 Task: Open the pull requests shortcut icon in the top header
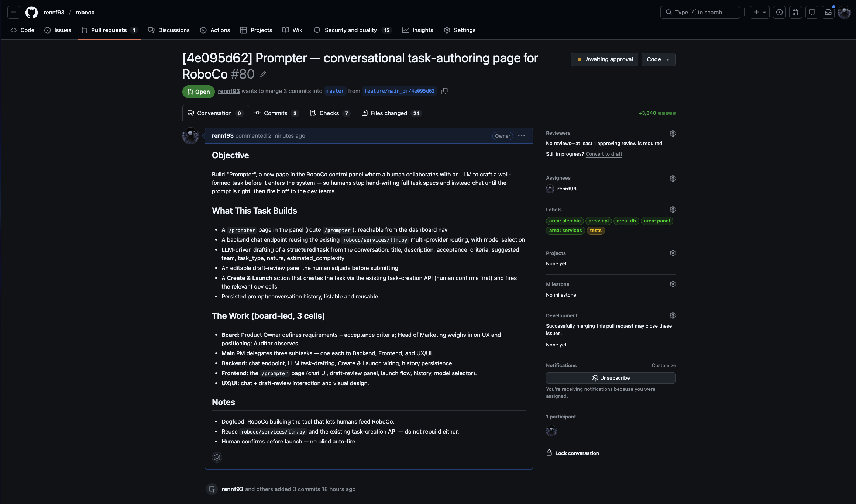click(x=795, y=12)
